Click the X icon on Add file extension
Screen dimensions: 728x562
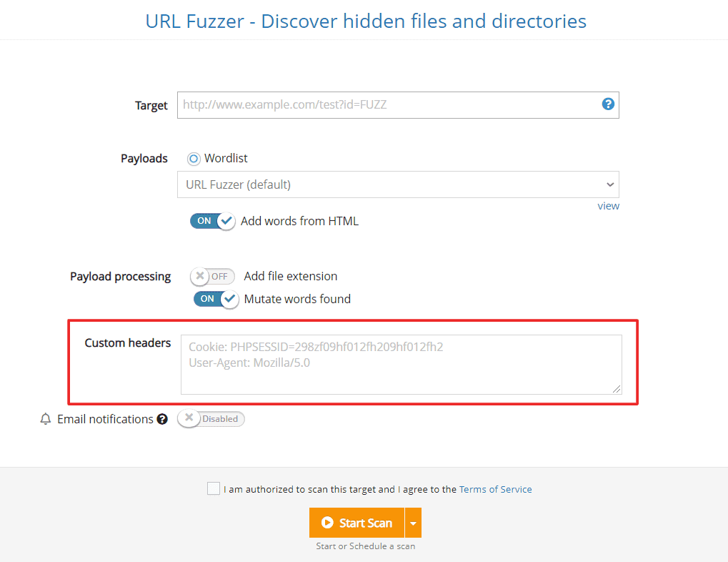pyautogui.click(x=201, y=276)
